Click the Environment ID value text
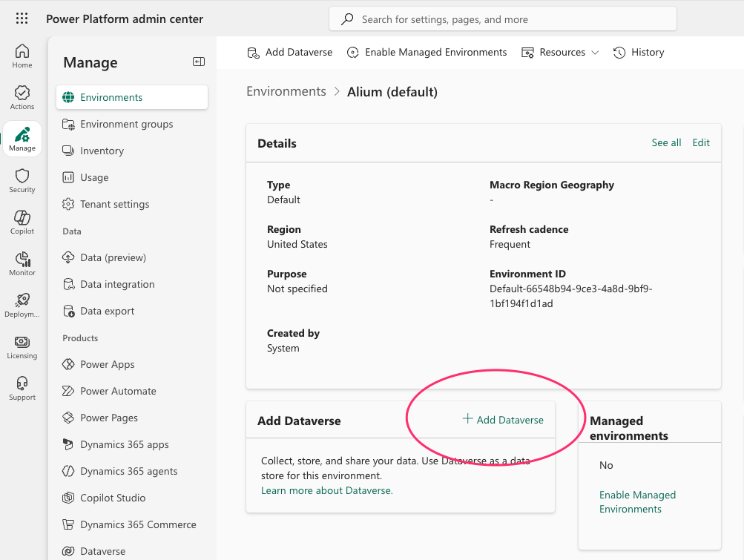 coord(571,296)
